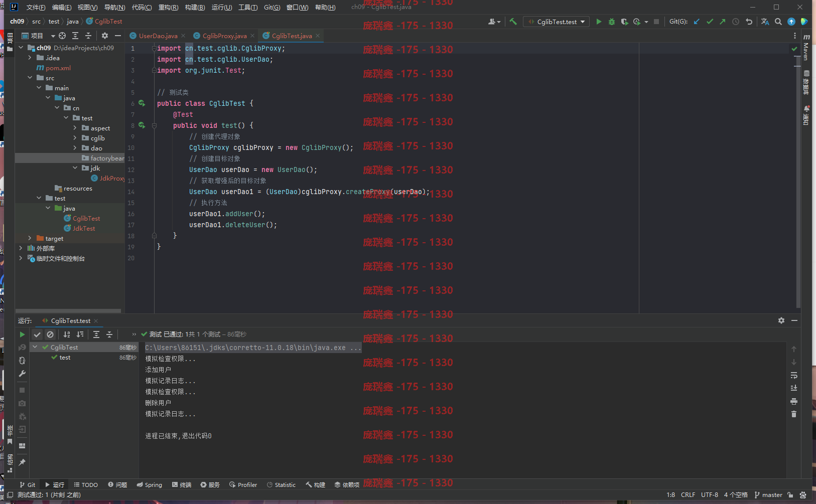The image size is (816, 504).
Task: Hide the project panel with the minus icon
Action: coord(118,36)
